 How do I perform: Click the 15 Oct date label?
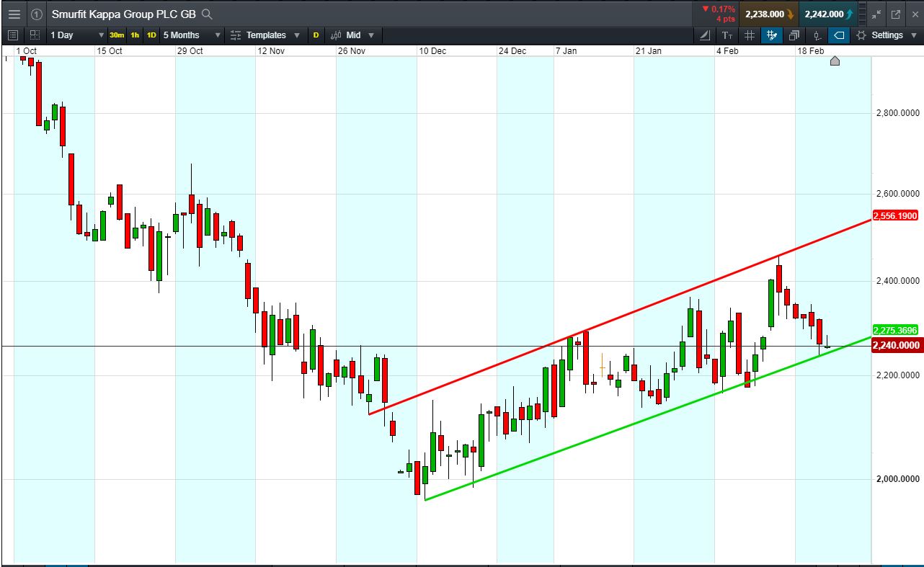pos(110,51)
